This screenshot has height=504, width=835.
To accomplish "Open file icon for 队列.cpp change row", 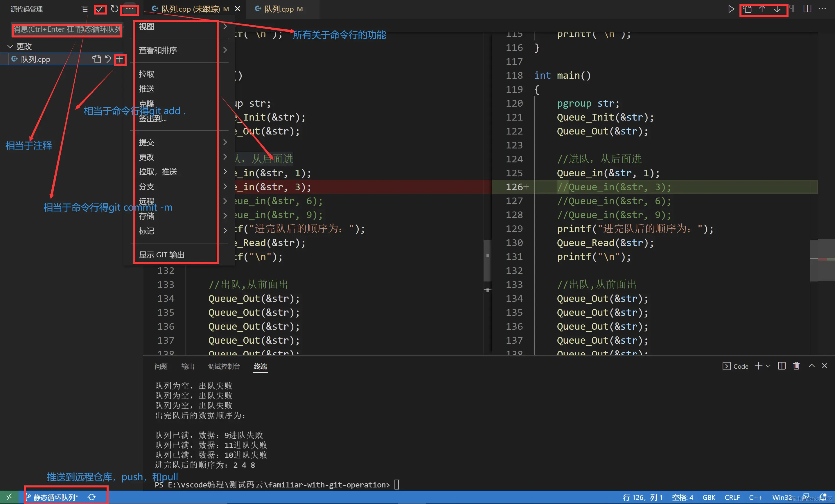I will (x=97, y=59).
